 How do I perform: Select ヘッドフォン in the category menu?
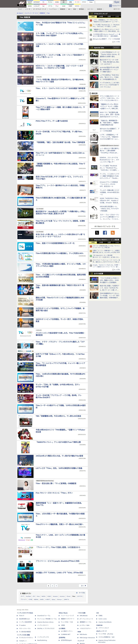click(x=53, y=9)
